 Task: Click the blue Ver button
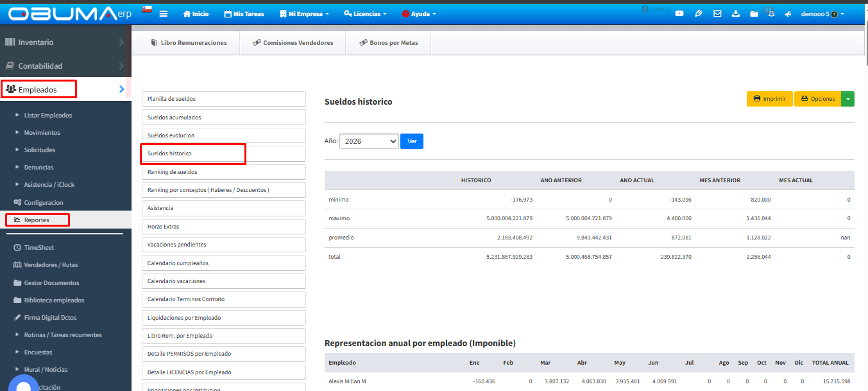[412, 141]
